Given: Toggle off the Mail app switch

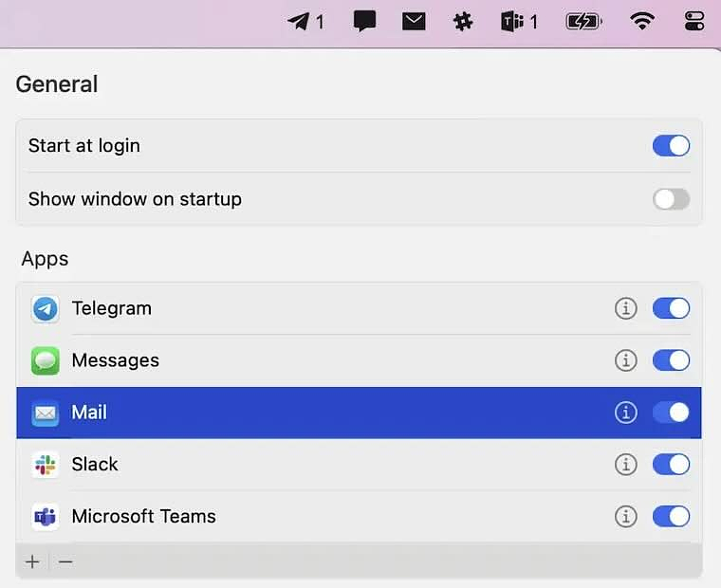Looking at the screenshot, I should tap(671, 413).
